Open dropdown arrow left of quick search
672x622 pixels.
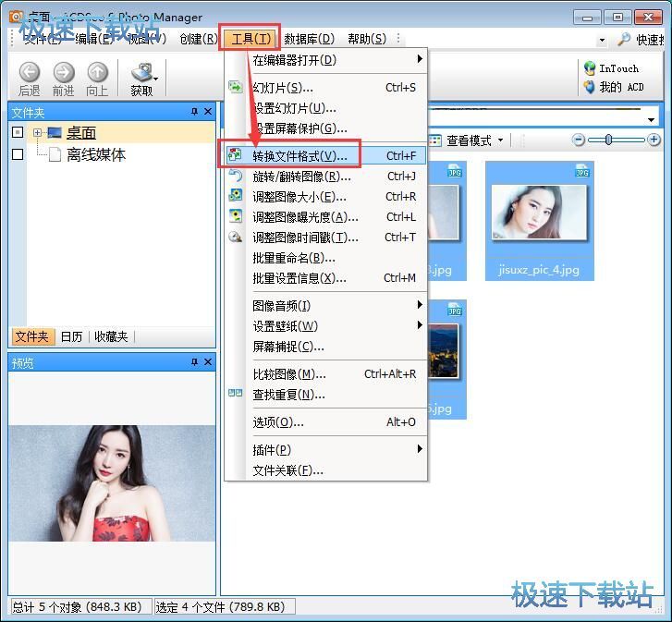(x=602, y=41)
